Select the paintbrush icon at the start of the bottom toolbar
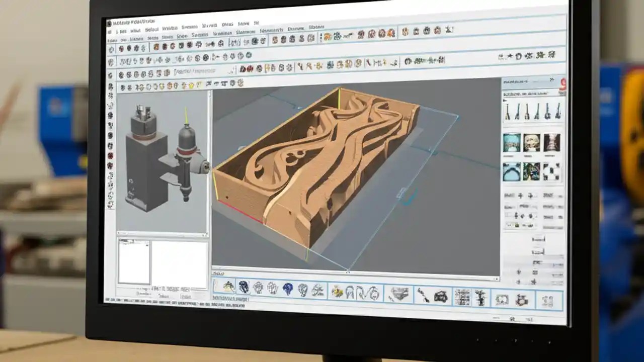Screen dimensions: 644x362 228,286
